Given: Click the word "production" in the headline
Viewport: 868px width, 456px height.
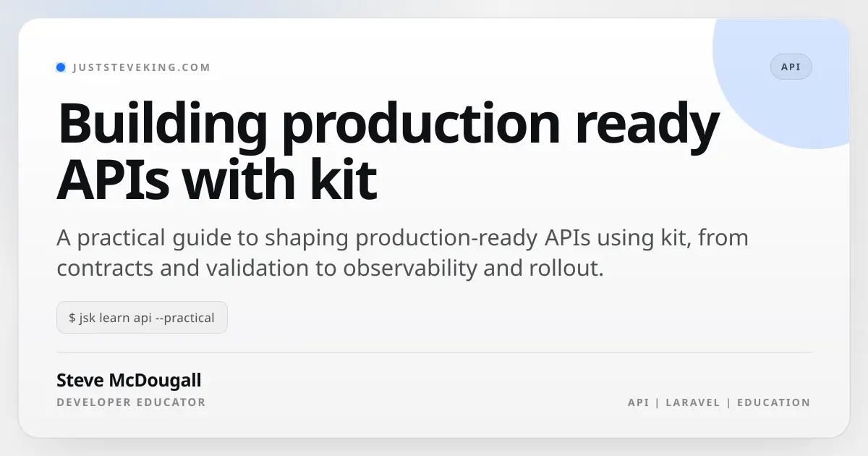Looking at the screenshot, I should tap(421, 124).
